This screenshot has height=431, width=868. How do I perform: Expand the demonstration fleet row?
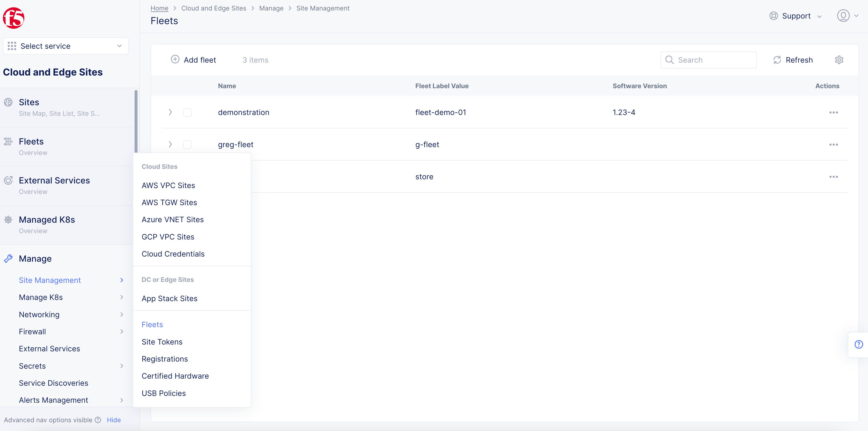tap(170, 113)
